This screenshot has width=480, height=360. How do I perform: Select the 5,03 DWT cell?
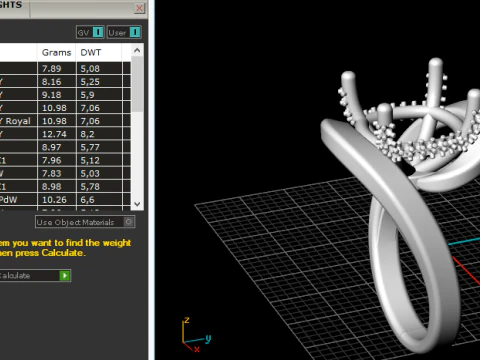(99, 173)
